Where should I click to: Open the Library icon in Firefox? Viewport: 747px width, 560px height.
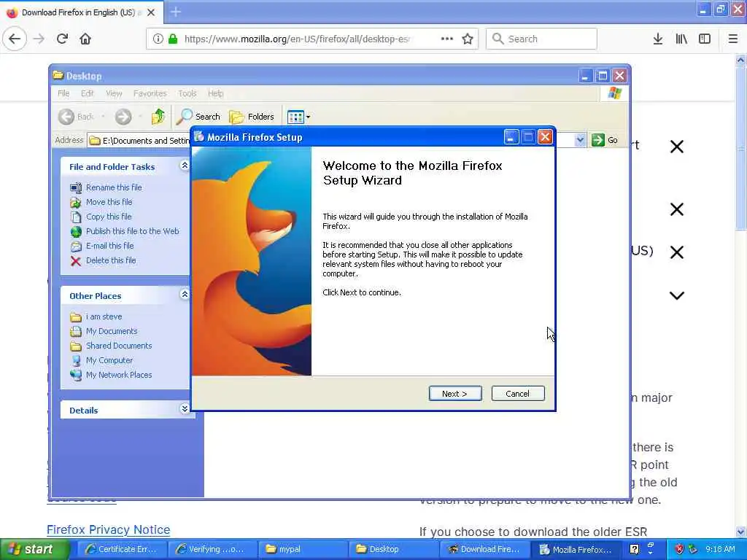tap(681, 39)
